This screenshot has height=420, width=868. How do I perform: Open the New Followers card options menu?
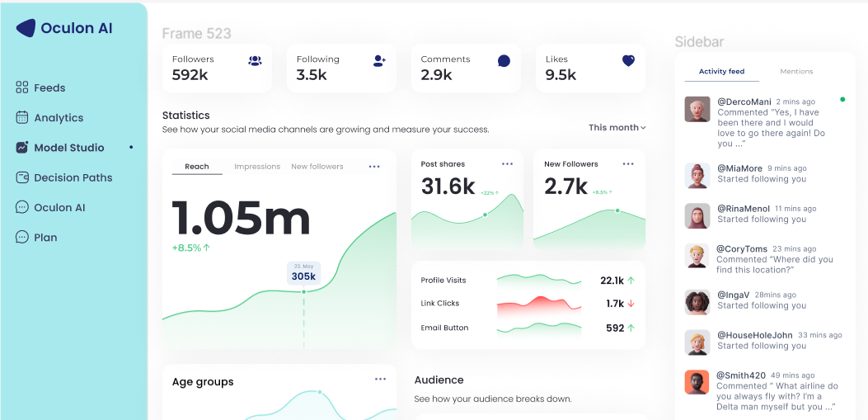tap(629, 164)
